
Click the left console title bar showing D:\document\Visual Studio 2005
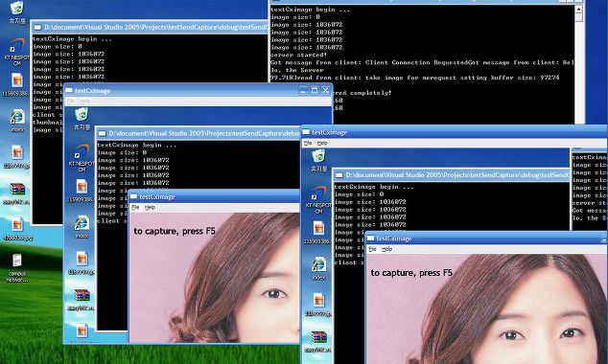[150, 27]
